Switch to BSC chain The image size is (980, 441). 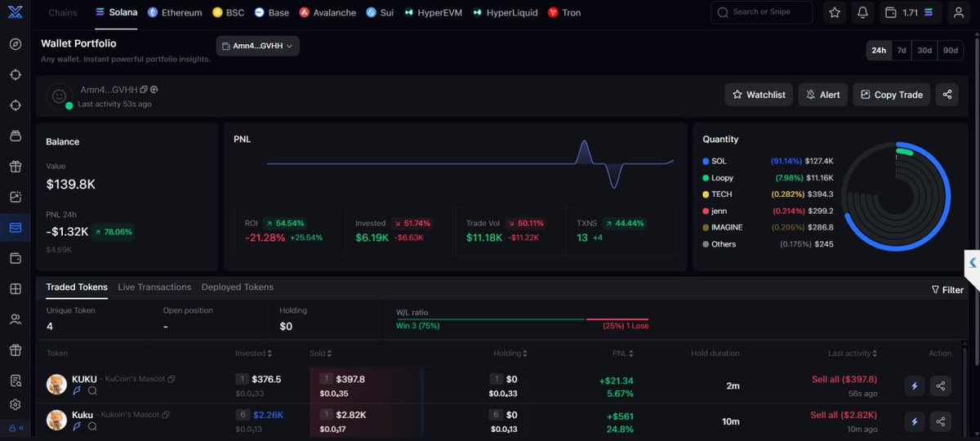(228, 13)
